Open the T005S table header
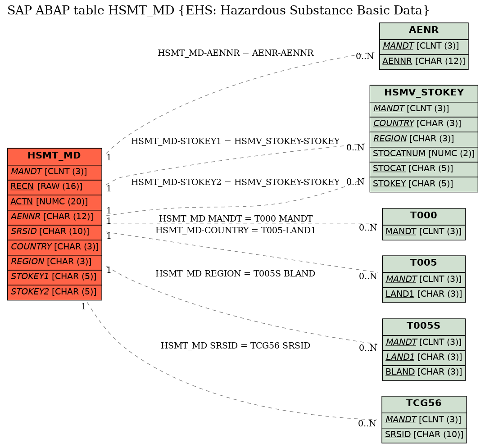This screenshot has height=448, width=485. pyautogui.click(x=424, y=327)
